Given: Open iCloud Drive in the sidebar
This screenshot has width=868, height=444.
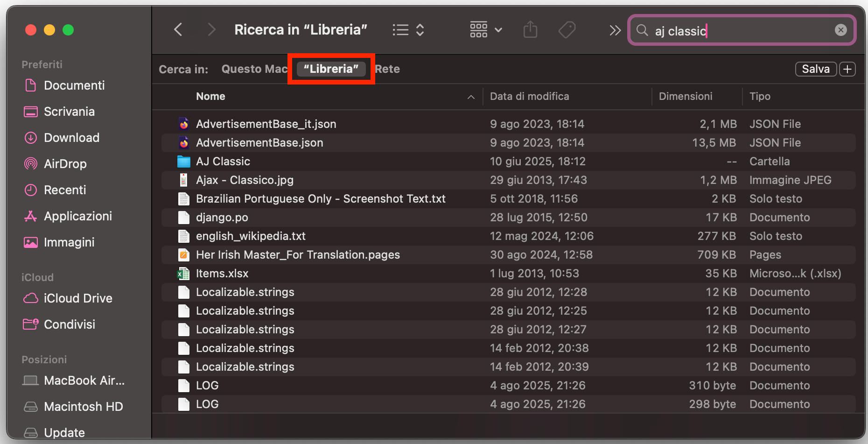Looking at the screenshot, I should click(77, 298).
